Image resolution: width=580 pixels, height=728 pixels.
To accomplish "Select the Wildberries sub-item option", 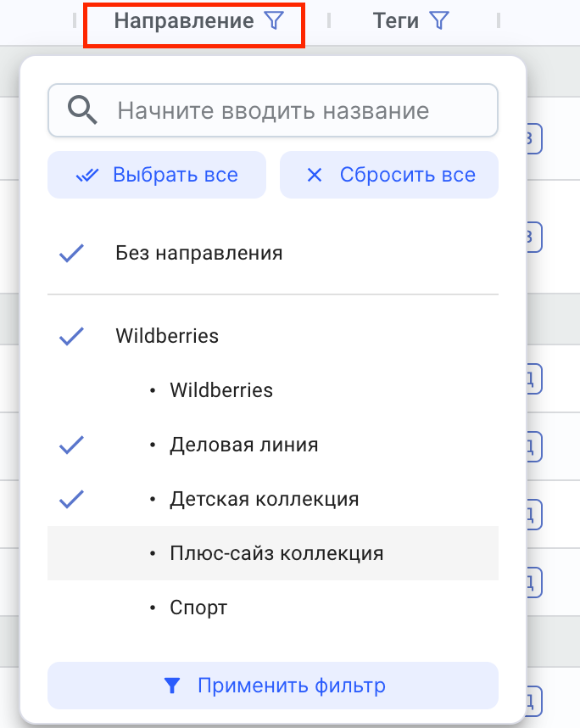I will tap(221, 390).
